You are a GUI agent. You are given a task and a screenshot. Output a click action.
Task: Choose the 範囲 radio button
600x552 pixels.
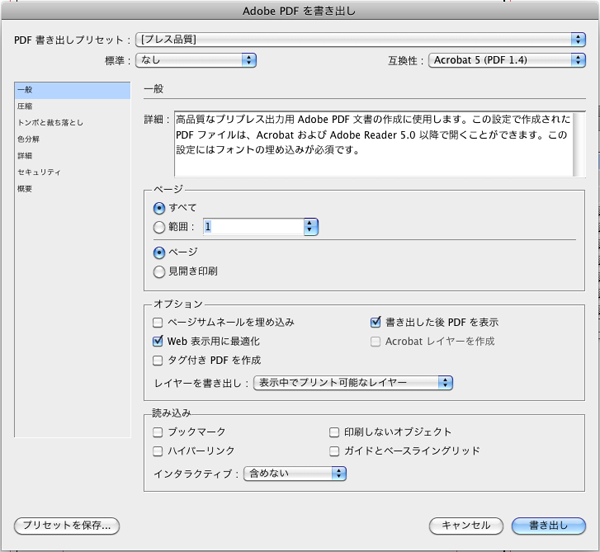[x=159, y=228]
